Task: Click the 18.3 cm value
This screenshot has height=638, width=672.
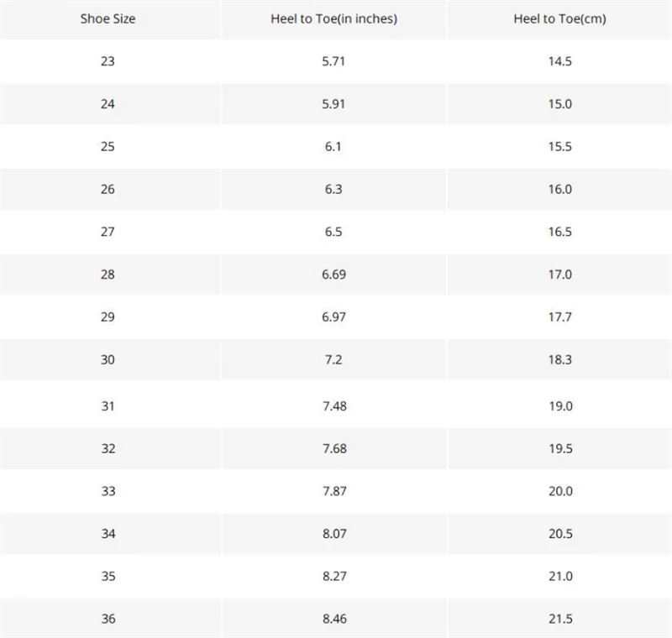Action: tap(559, 359)
